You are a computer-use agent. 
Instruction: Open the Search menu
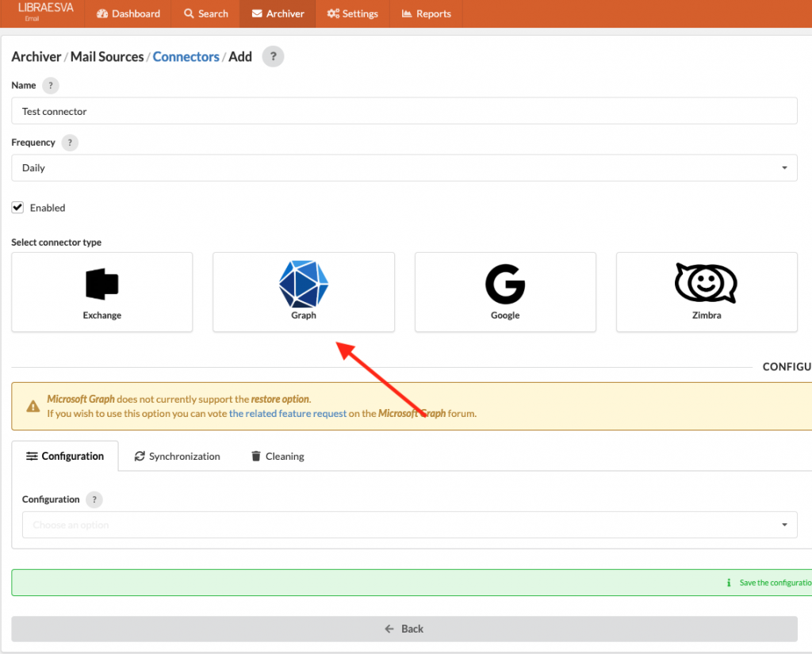(206, 13)
